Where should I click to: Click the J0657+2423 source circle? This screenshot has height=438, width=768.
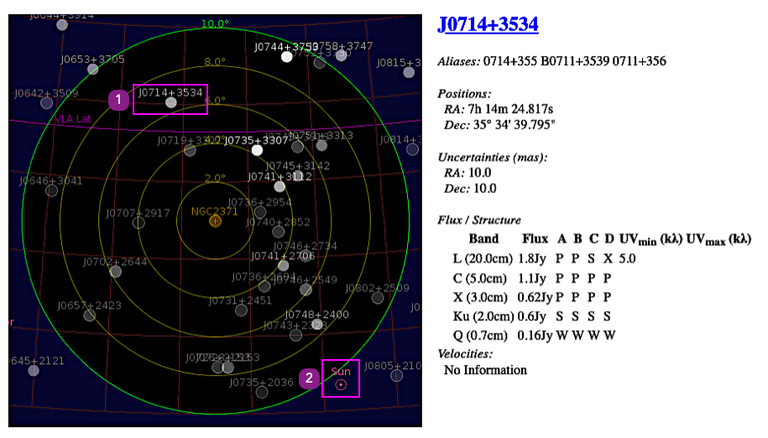(90, 315)
